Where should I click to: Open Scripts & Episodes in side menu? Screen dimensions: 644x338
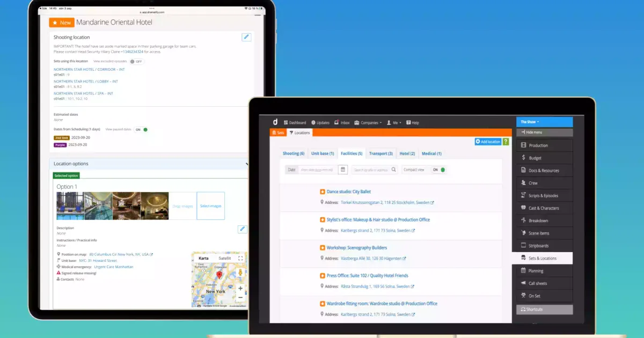click(x=545, y=196)
